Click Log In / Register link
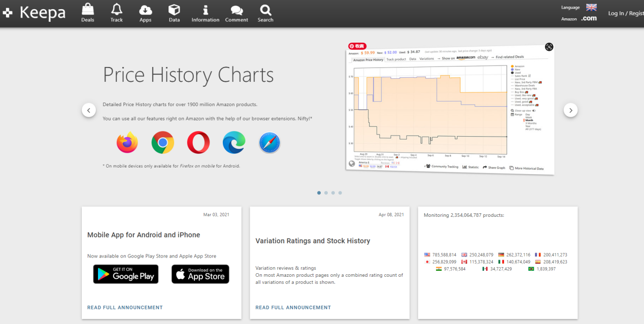The height and width of the screenshot is (324, 644). pos(626,13)
